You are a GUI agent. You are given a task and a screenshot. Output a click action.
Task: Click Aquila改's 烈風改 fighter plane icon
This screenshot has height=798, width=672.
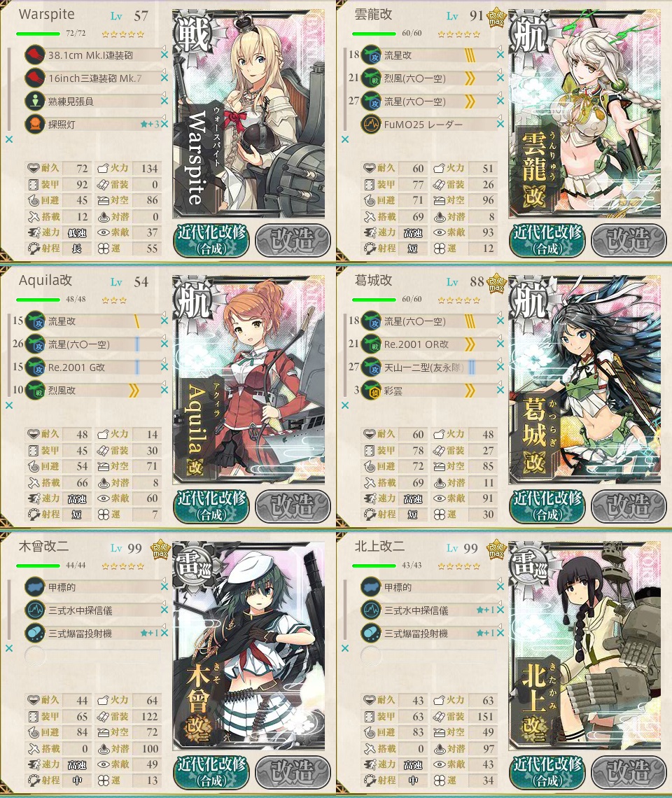coord(35,391)
